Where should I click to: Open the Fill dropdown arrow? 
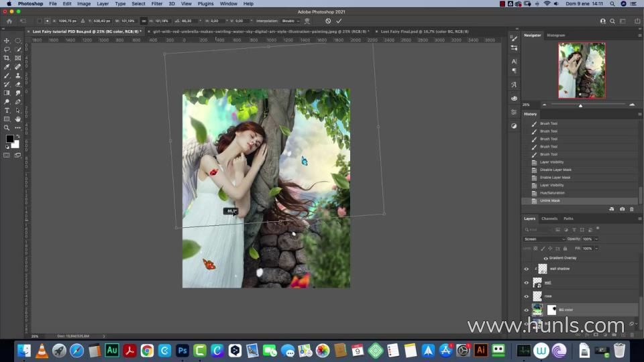pyautogui.click(x=596, y=248)
